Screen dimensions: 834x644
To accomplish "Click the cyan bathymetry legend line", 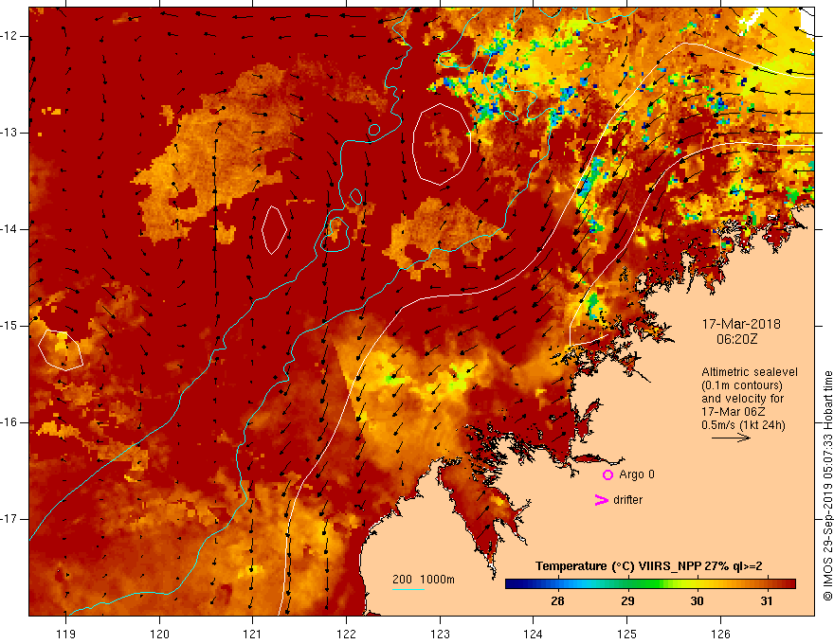I will pyautogui.click(x=408, y=589).
